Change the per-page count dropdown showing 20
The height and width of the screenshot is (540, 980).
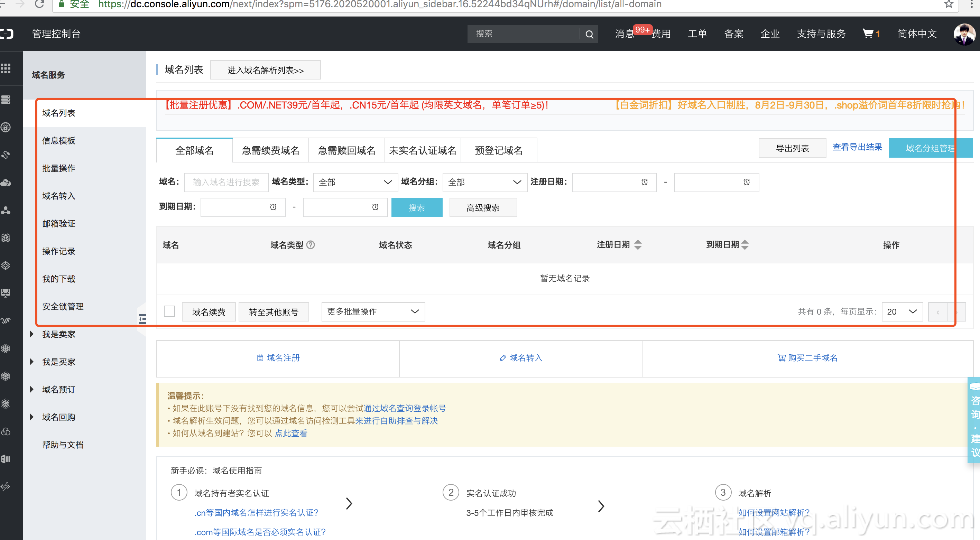coord(902,312)
